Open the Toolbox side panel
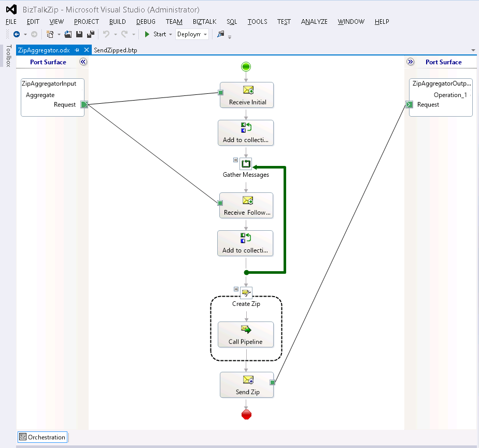 [x=8, y=55]
